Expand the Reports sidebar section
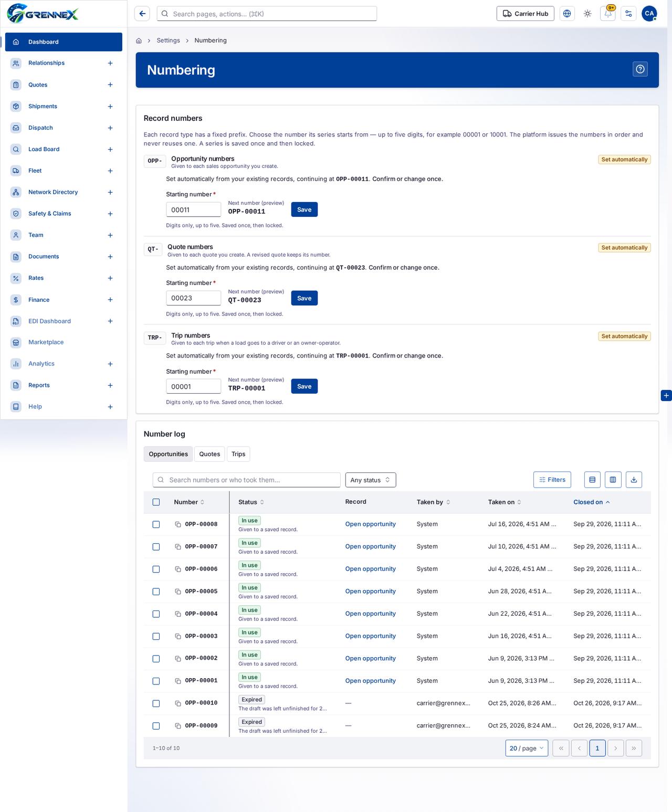The image size is (672, 812). [x=110, y=385]
